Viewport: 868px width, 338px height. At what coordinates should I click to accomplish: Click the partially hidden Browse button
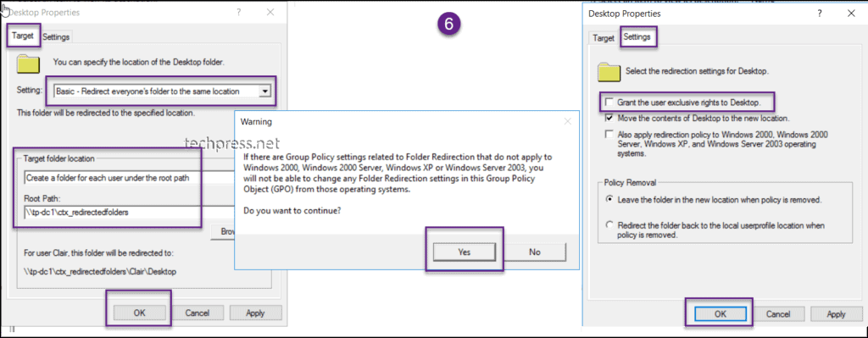pyautogui.click(x=224, y=232)
